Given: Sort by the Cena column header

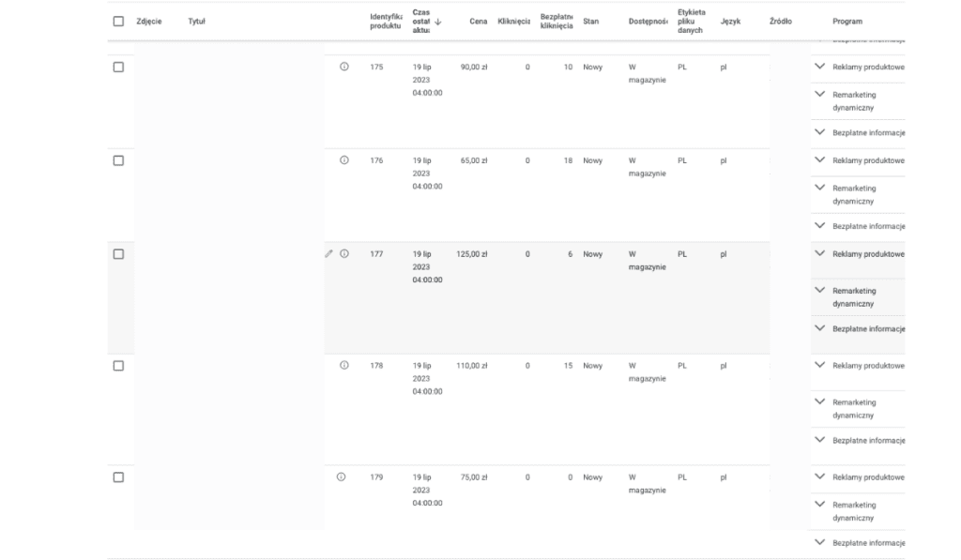Looking at the screenshot, I should point(477,21).
